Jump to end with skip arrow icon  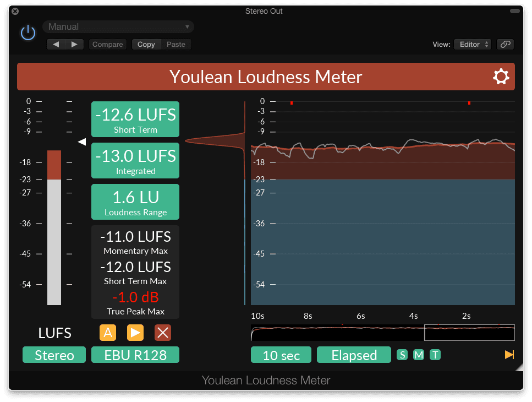coord(509,355)
